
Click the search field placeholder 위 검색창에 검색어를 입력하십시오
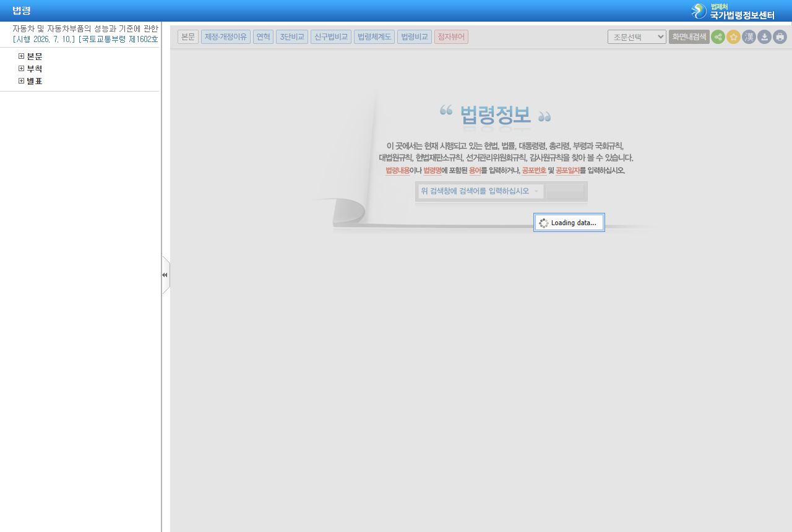pos(475,191)
